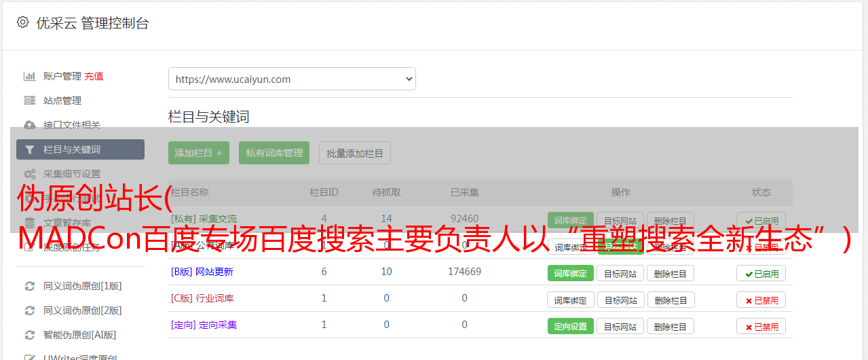Toggle 已启用 status for 网站更新 row
The height and width of the screenshot is (360, 868).
tap(761, 273)
